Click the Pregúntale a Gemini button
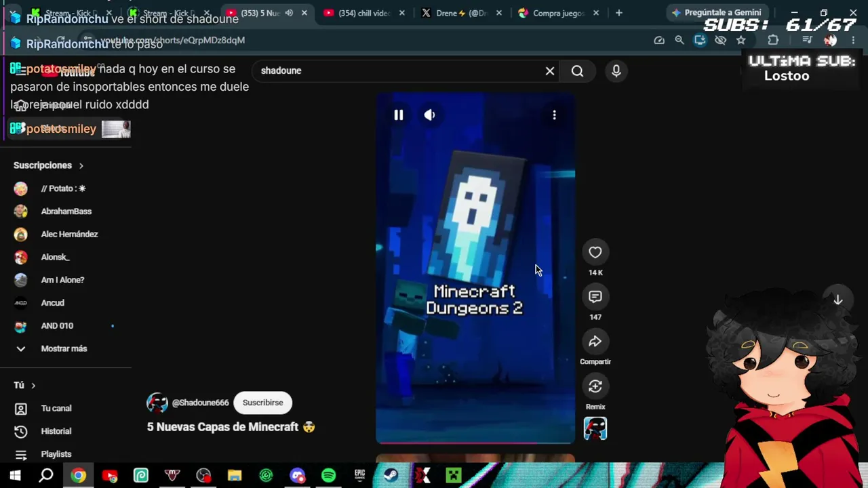868x488 pixels. [716, 13]
